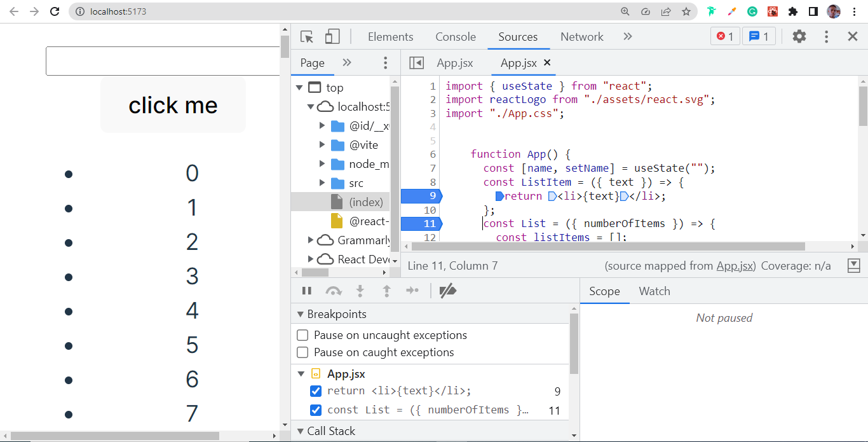Open the browser Extensions puzzle icon
This screenshot has width=868, height=442.
coord(793,11)
